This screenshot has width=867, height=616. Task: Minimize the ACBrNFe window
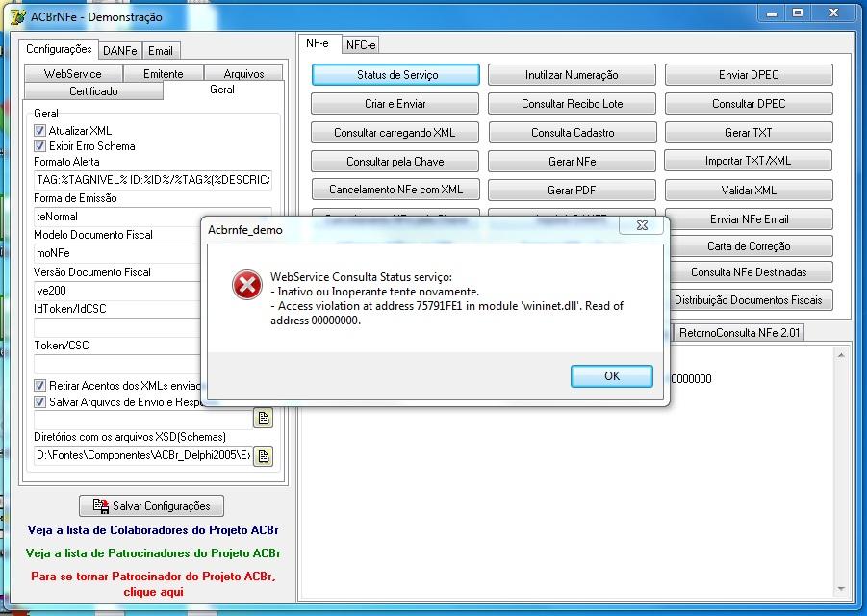[772, 13]
